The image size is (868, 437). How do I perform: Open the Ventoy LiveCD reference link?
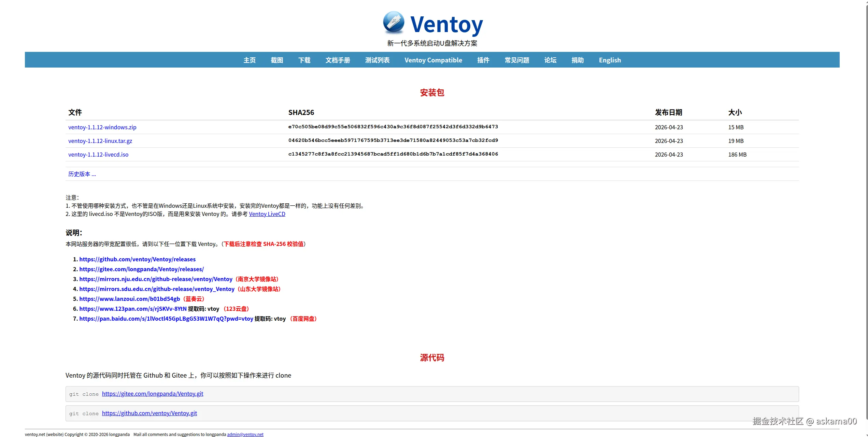click(267, 214)
